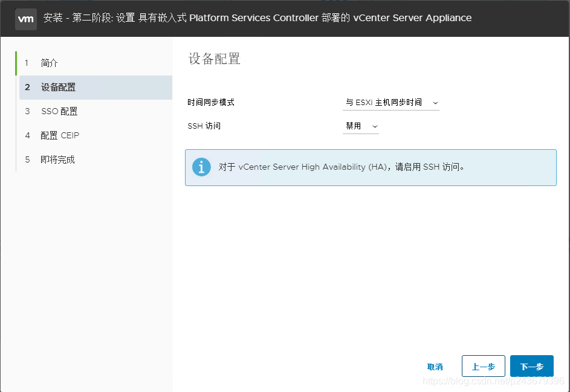This screenshot has height=392, width=570.
Task: Click the 取消 cancel link
Action: [x=435, y=367]
